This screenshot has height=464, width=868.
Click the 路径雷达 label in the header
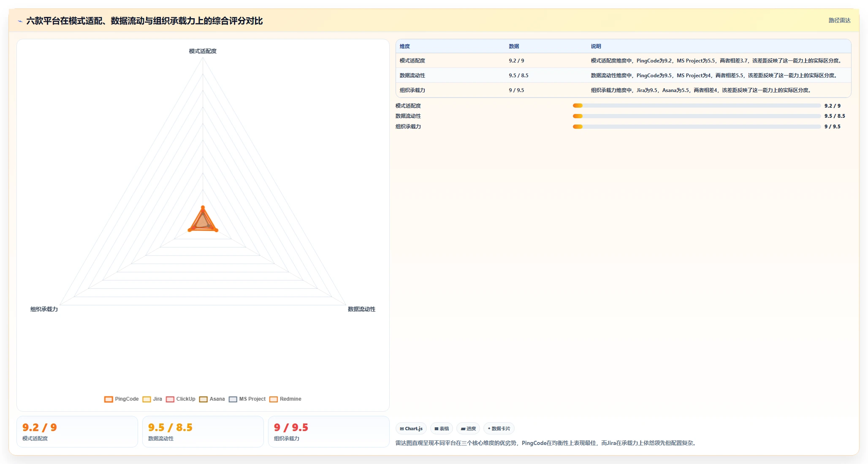click(839, 20)
